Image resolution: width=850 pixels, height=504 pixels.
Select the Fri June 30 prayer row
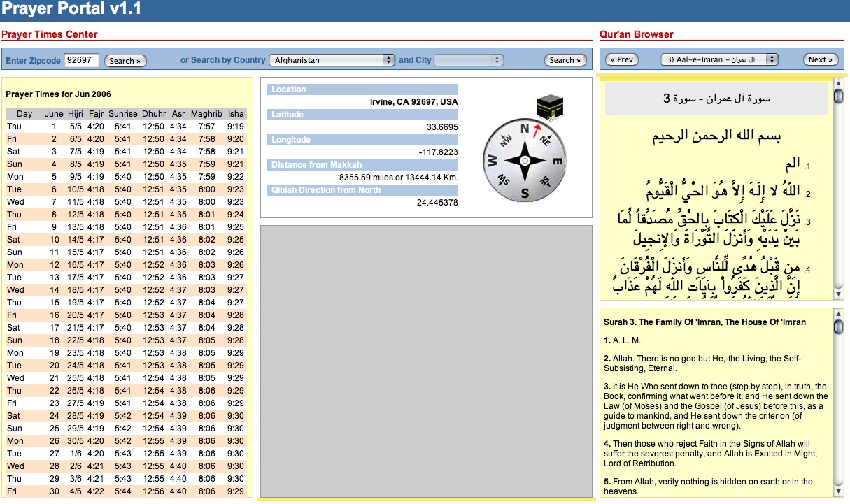pos(126,491)
